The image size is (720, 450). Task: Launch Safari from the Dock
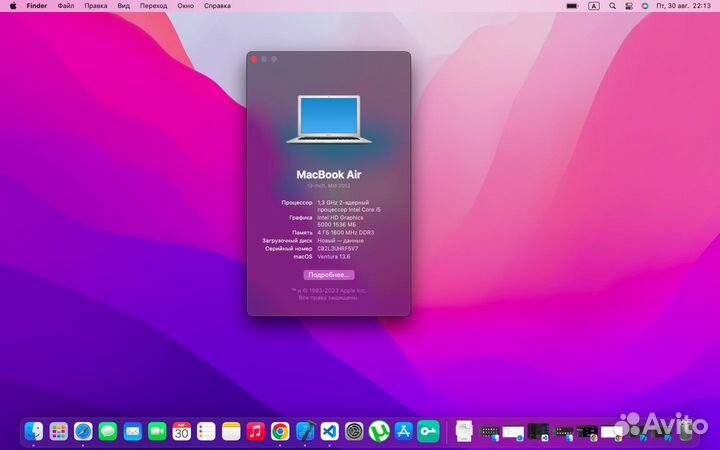click(x=83, y=432)
